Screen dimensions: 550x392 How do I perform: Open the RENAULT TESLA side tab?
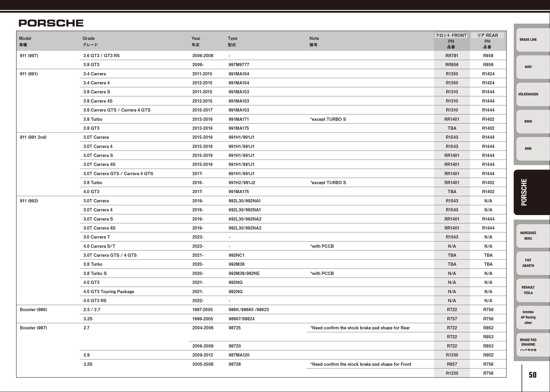tap(533, 290)
